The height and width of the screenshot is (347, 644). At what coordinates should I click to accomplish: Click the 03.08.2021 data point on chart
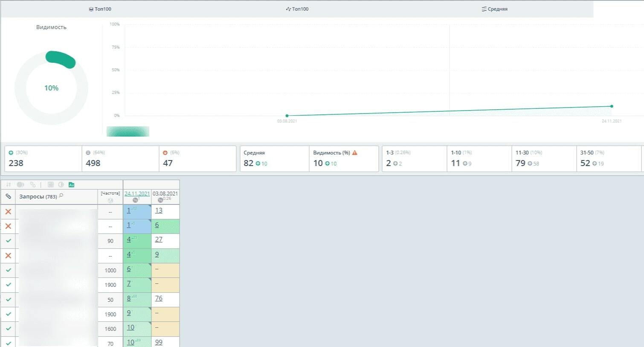point(287,116)
